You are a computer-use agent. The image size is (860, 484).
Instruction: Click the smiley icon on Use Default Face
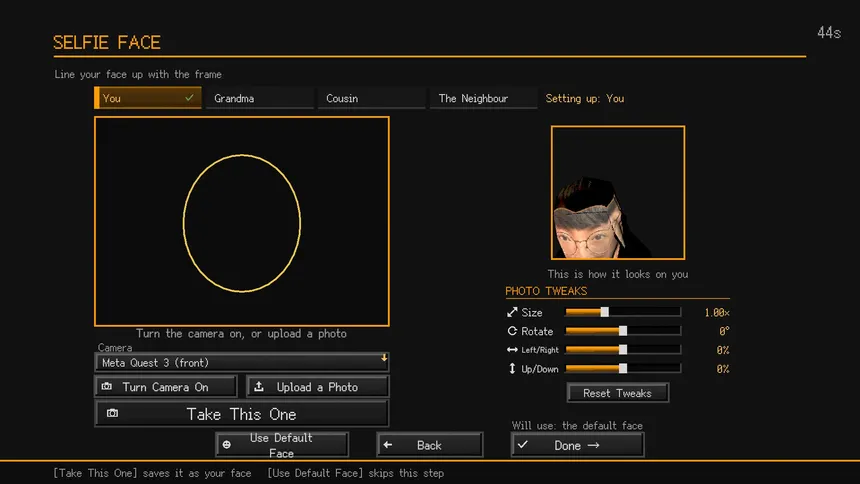coord(227,444)
